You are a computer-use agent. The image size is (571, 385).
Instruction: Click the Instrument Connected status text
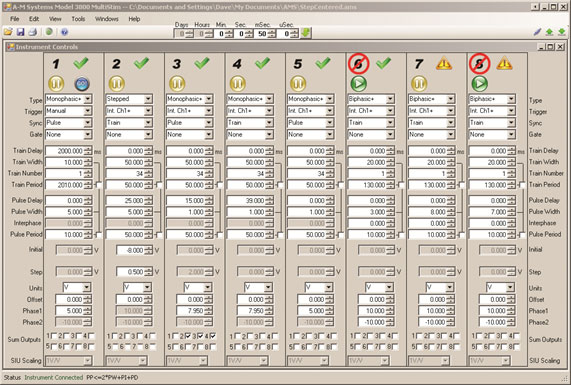[54, 377]
